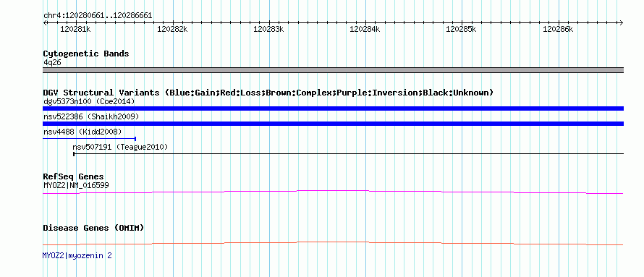Image resolution: width=644 pixels, height=277 pixels.
Task: Click the 120286k ruler tick label
Action: pyautogui.click(x=558, y=29)
